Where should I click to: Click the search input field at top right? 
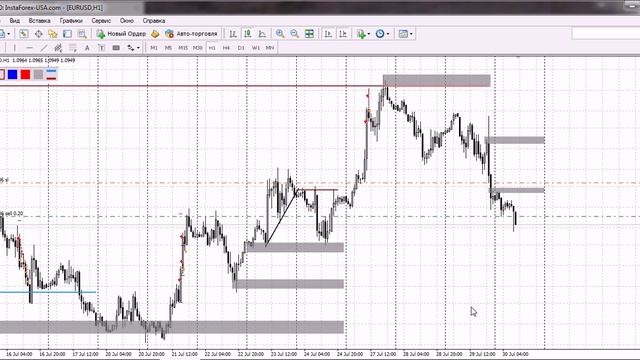[606, 33]
